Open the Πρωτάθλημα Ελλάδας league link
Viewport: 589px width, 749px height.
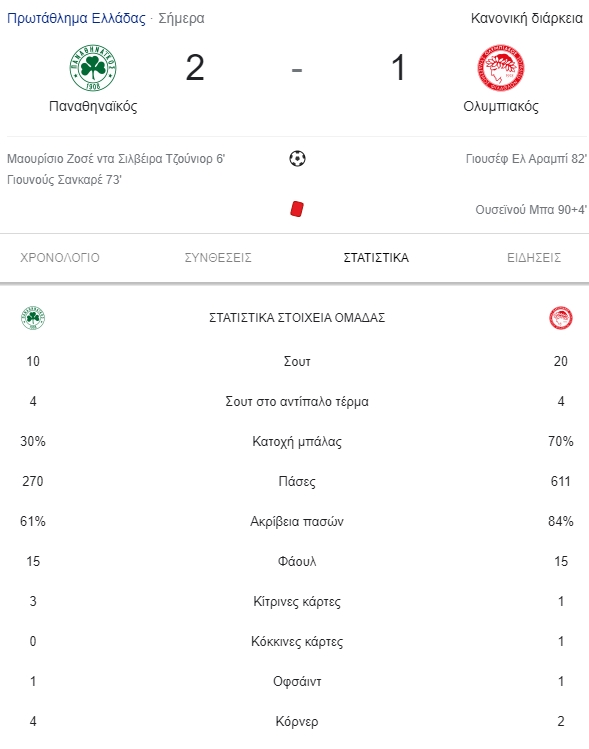[x=76, y=18]
